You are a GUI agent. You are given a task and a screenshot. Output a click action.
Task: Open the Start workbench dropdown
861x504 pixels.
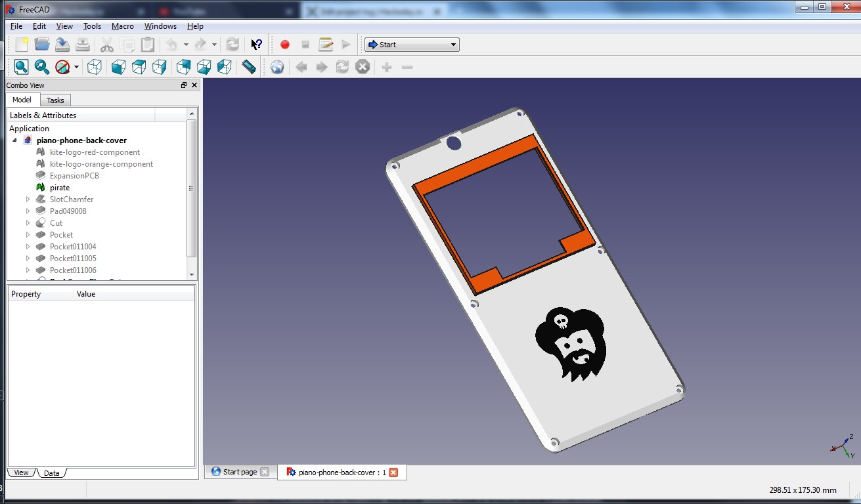point(412,45)
